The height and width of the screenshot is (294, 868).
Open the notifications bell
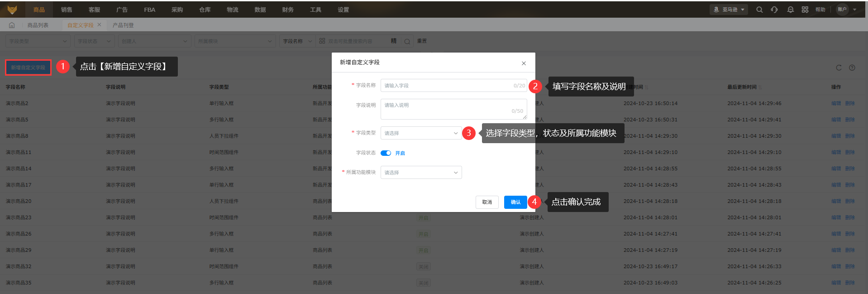click(x=790, y=10)
